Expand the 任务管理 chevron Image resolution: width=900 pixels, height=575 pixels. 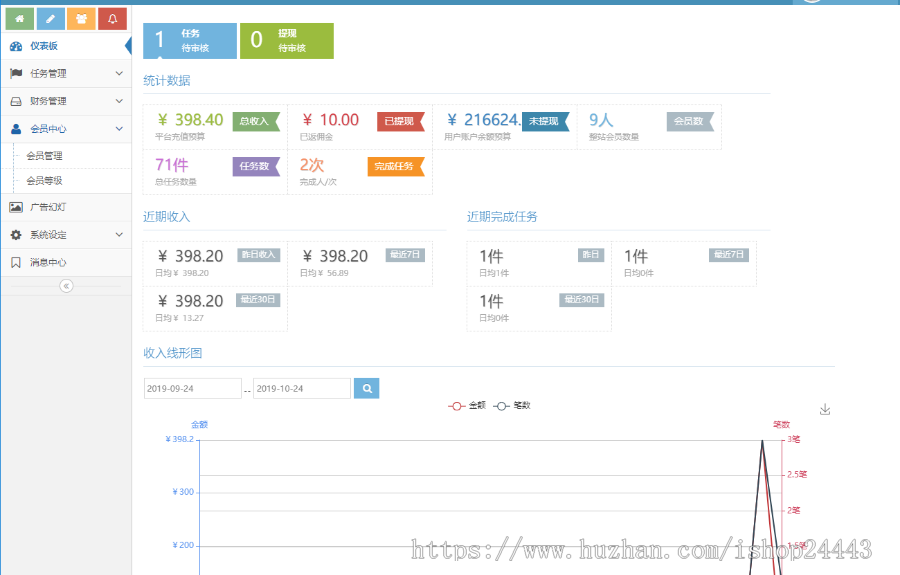pyautogui.click(x=119, y=73)
